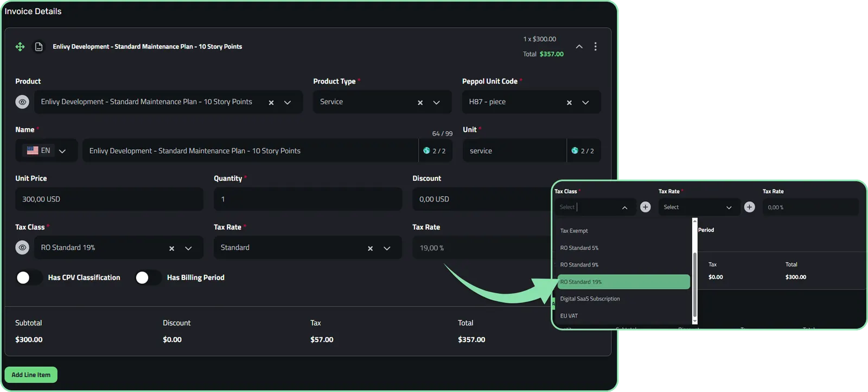Click the document icon beside line item title

tap(39, 47)
